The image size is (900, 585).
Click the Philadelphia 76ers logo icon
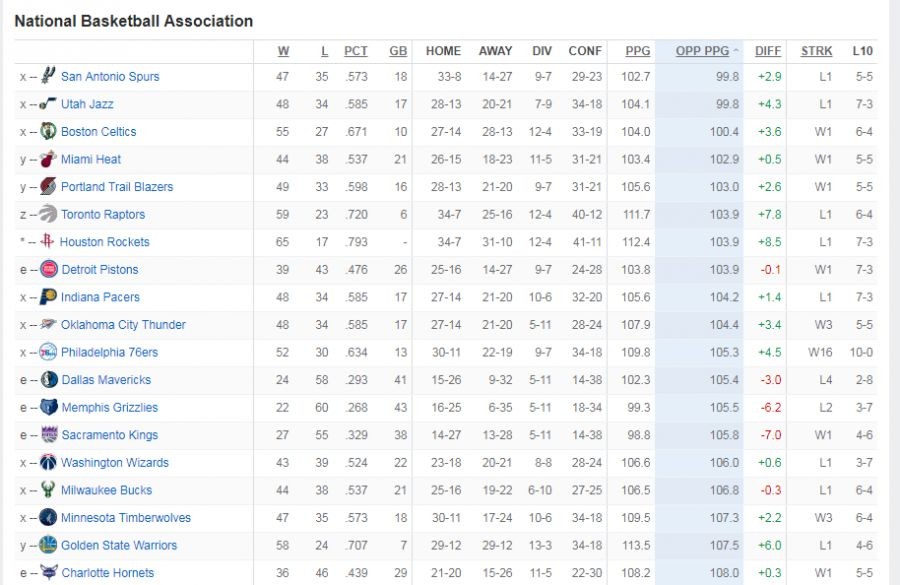[49, 352]
